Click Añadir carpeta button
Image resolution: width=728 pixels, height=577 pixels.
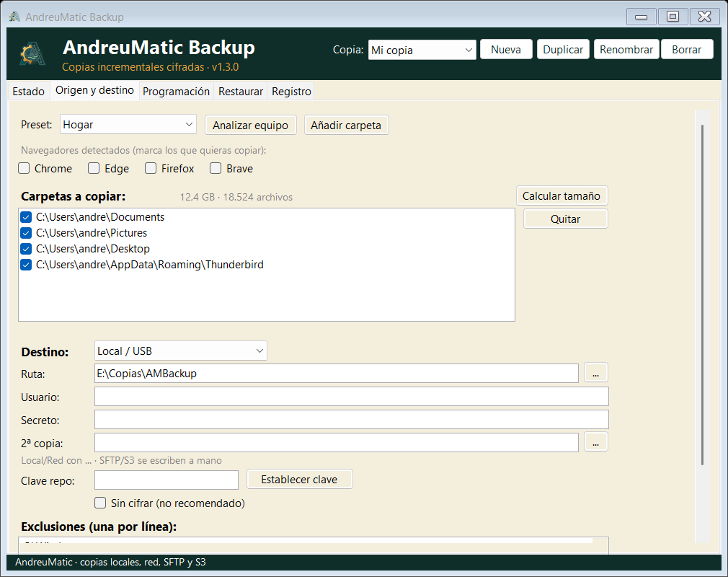point(347,125)
